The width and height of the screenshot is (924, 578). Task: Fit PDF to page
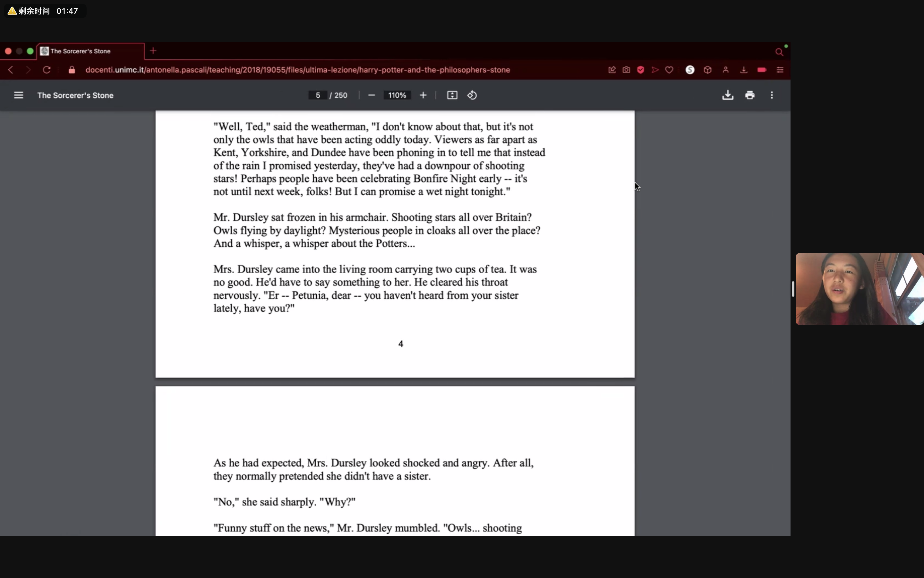pos(452,95)
